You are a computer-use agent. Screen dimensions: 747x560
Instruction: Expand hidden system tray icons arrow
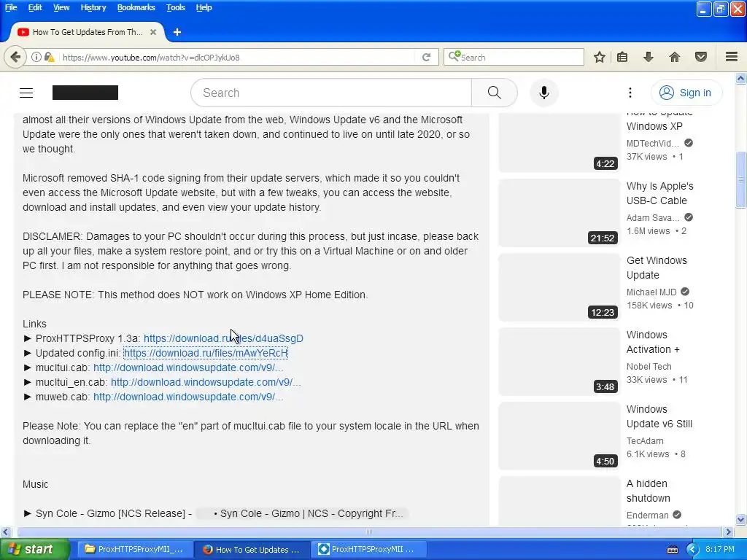coord(692,549)
